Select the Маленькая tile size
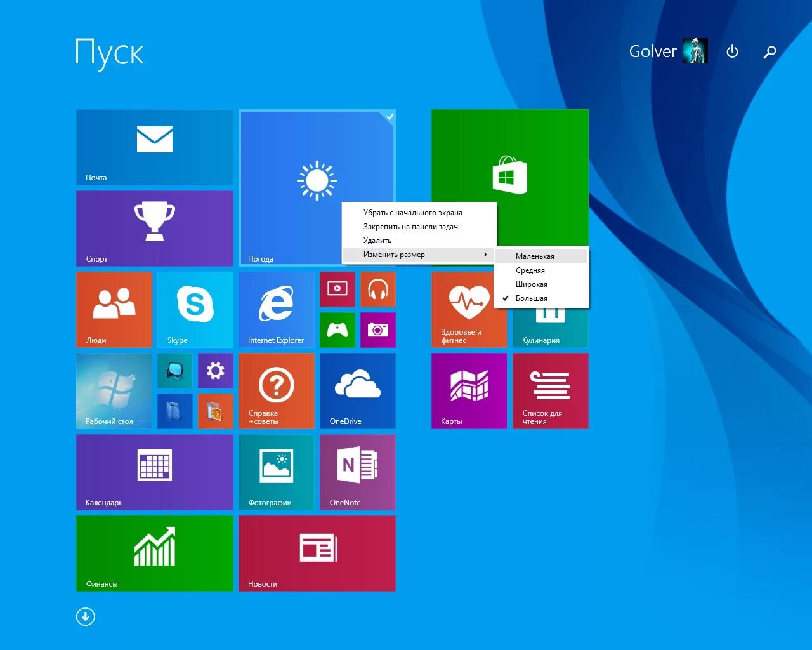 click(542, 256)
